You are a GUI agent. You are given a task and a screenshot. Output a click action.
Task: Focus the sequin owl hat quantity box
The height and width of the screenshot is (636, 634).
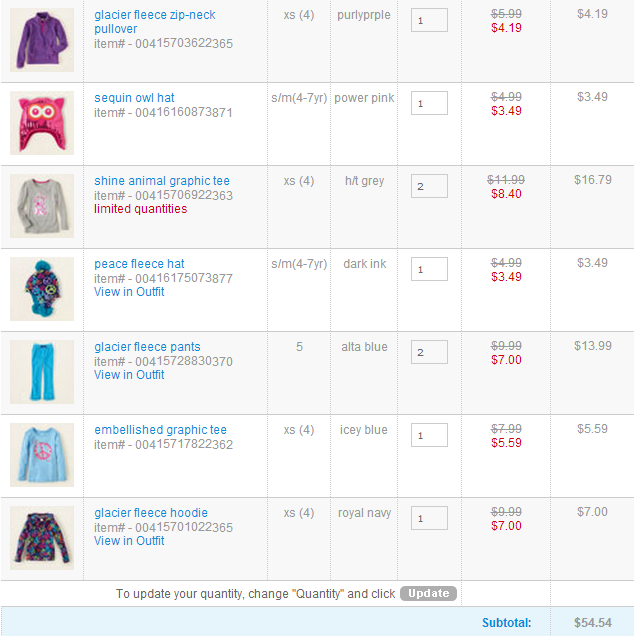coord(429,103)
